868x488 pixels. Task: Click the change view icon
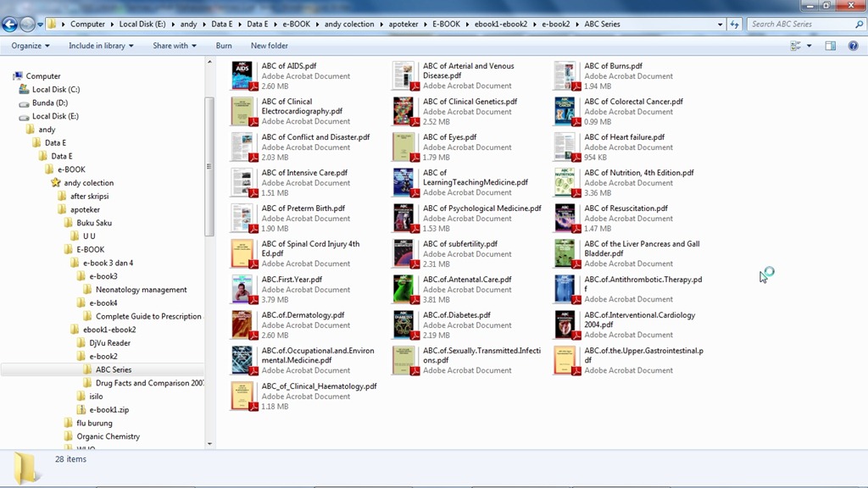[795, 46]
